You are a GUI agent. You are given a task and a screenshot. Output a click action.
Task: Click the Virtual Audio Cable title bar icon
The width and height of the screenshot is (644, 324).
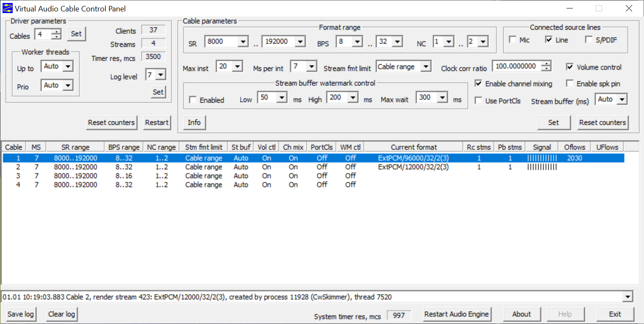[x=8, y=8]
